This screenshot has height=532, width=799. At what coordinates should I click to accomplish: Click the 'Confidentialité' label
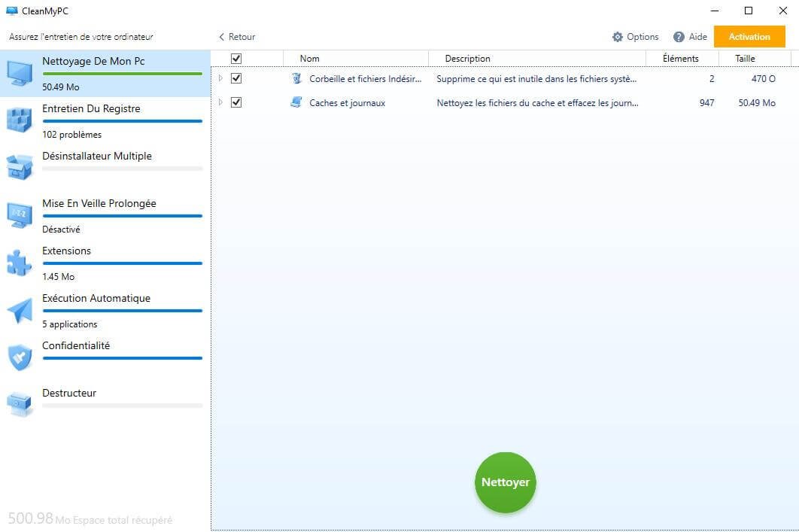point(76,345)
